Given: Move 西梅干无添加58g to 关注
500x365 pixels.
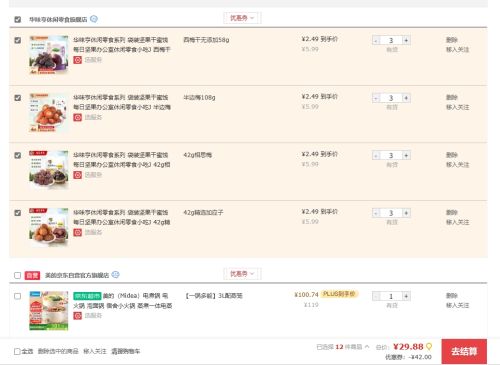Looking at the screenshot, I should click(457, 50).
